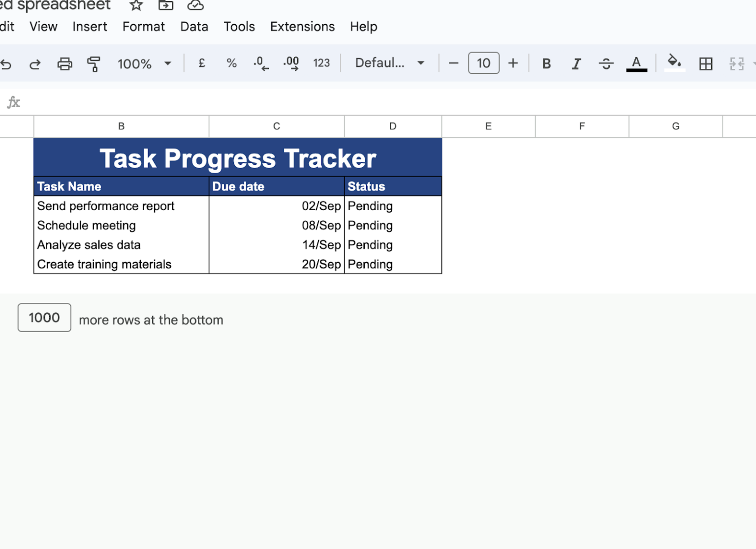
Task: Toggle strikethrough formatting
Action: tap(606, 63)
